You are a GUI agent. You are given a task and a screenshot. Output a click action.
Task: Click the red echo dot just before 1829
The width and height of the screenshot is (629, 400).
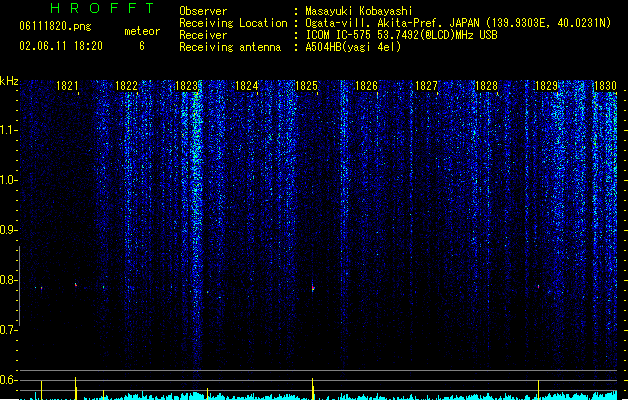coord(538,286)
